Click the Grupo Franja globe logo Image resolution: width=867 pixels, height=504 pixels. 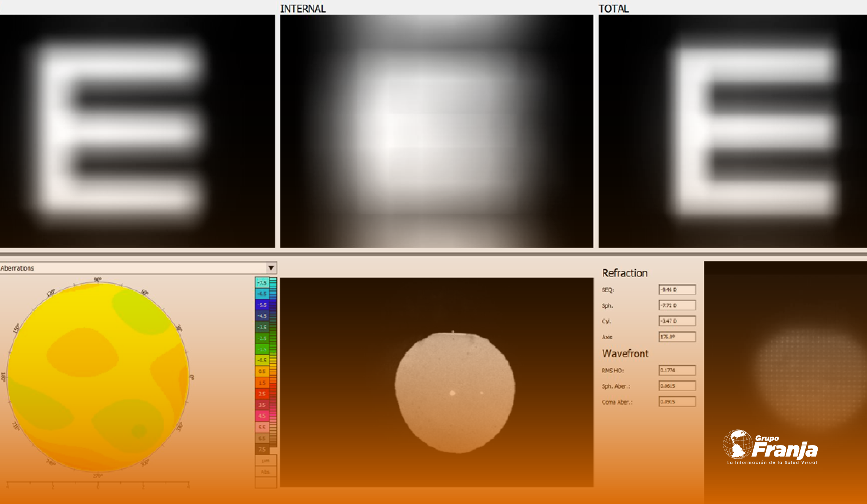pos(738,444)
